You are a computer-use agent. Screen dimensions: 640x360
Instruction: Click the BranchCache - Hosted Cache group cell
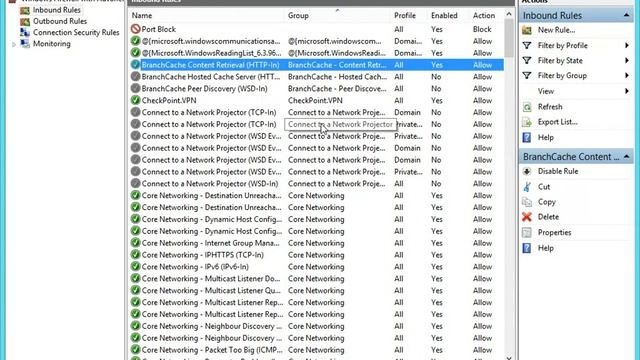tap(338, 77)
